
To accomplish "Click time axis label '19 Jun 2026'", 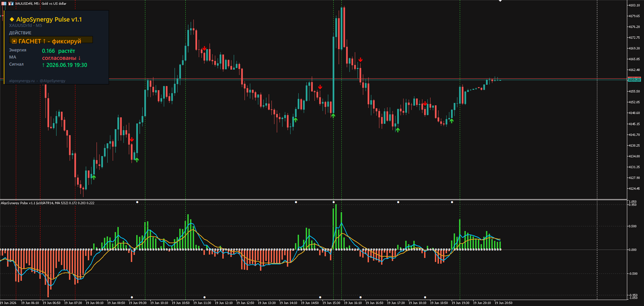I will tap(8, 303).
